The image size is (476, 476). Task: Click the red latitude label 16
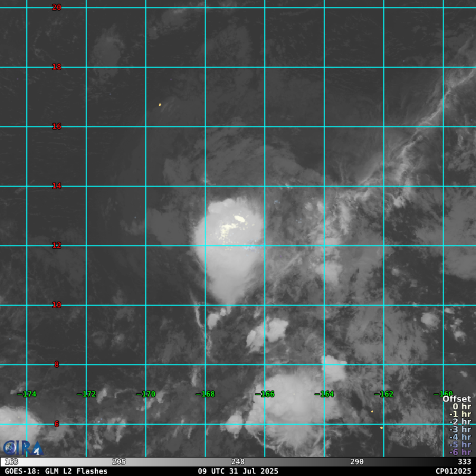(x=57, y=126)
